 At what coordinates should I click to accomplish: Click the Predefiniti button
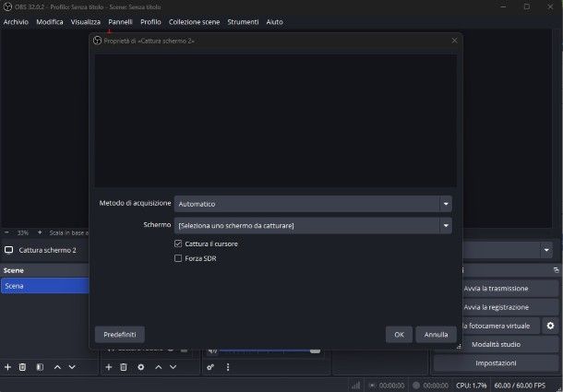tap(120, 335)
